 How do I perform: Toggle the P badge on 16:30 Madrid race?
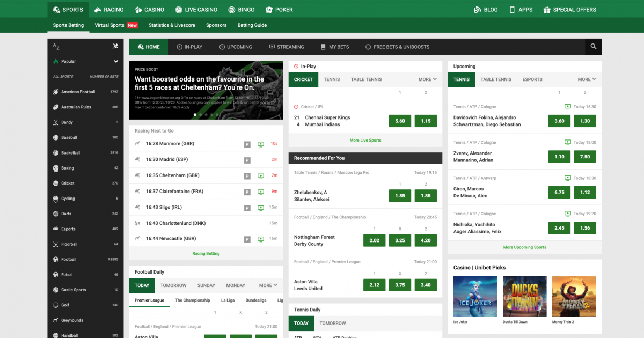point(247,159)
